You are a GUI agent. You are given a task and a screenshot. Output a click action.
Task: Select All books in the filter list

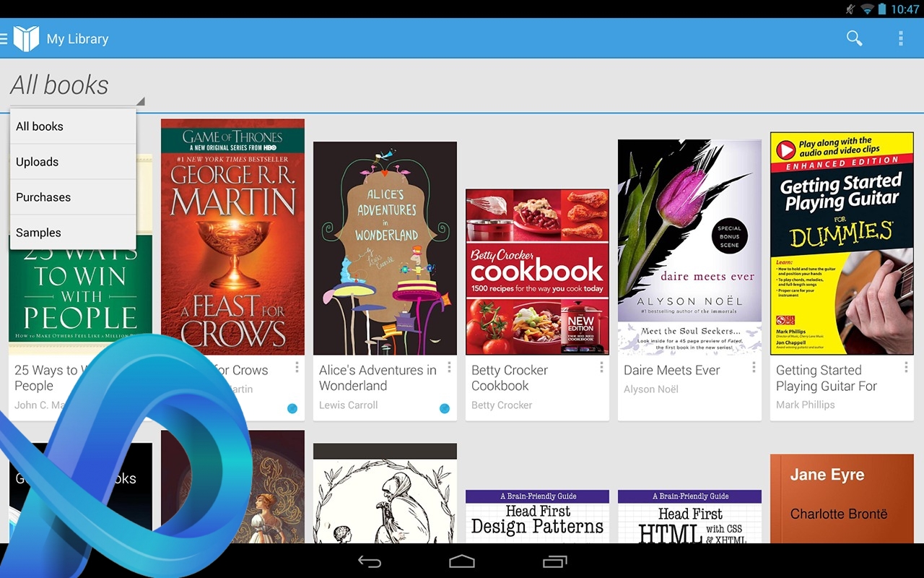click(x=73, y=126)
